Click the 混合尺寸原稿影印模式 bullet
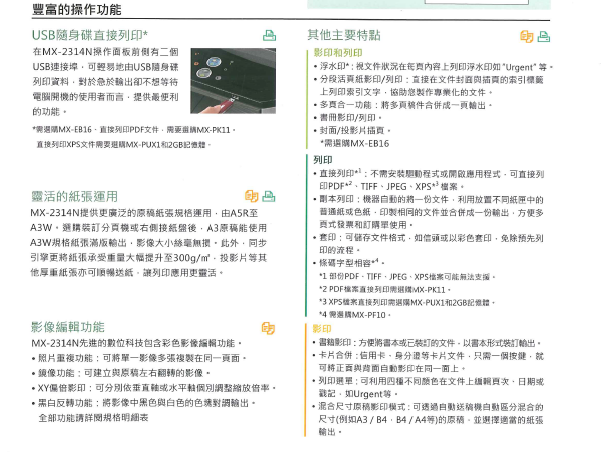Viewport: 601px width, 452px height. pos(428,419)
